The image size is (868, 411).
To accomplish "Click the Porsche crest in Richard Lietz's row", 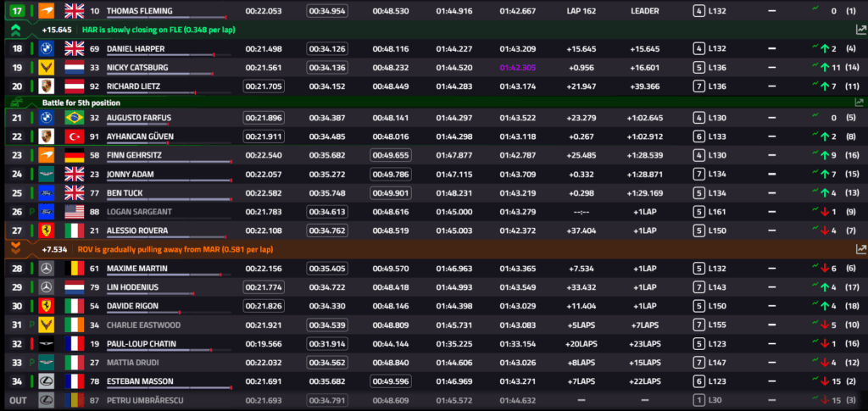I will 47,86.
